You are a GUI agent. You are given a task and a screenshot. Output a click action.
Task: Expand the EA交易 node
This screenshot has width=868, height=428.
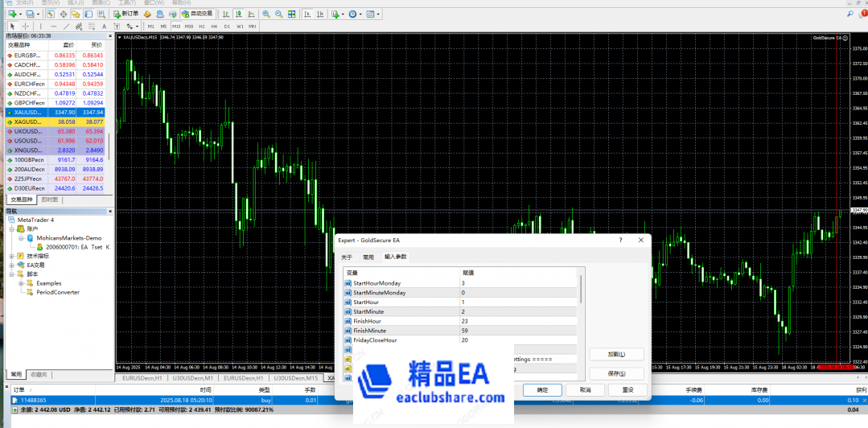12,265
